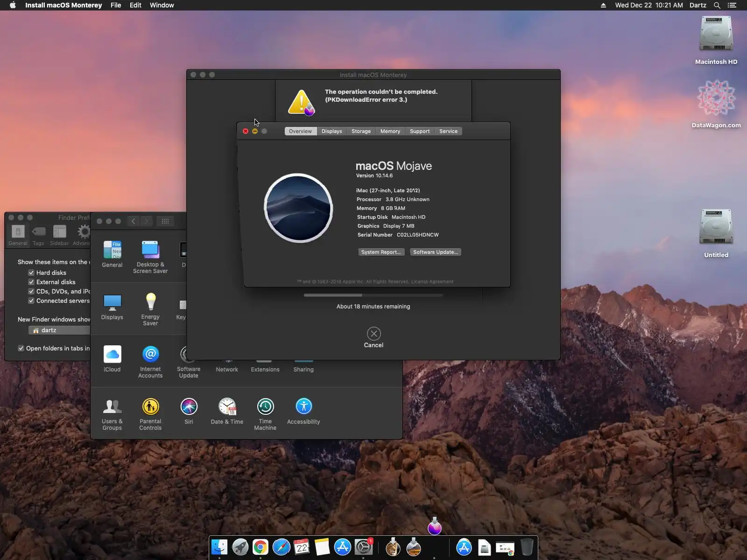
Task: Switch to the Service tab
Action: [448, 131]
